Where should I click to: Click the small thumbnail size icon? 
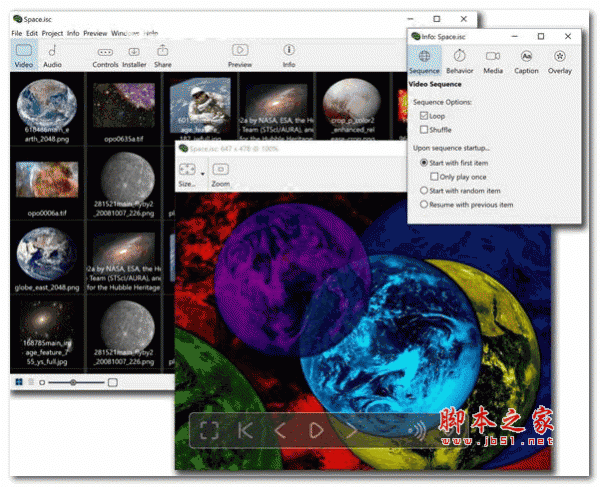click(x=42, y=382)
